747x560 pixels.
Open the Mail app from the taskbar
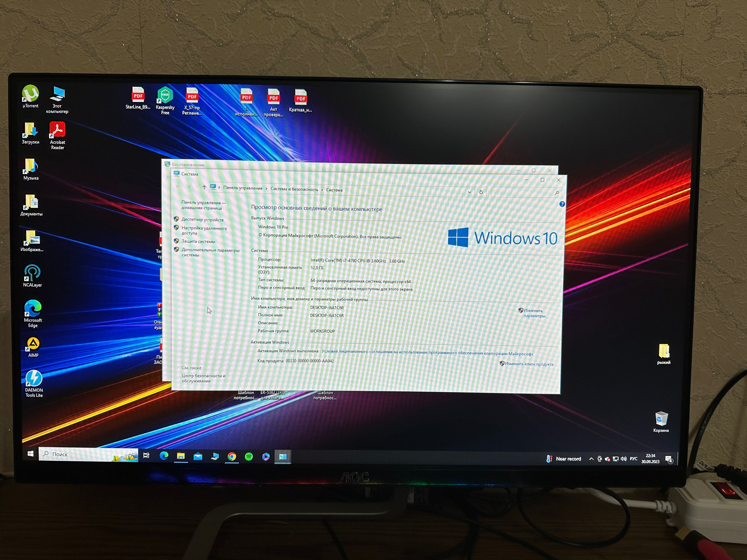point(198,457)
